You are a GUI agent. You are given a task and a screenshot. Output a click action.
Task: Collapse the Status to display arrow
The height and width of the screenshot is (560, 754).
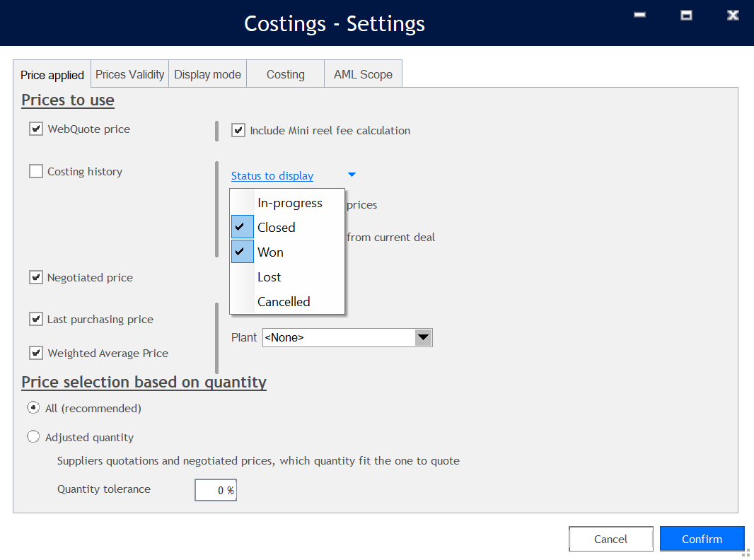352,175
